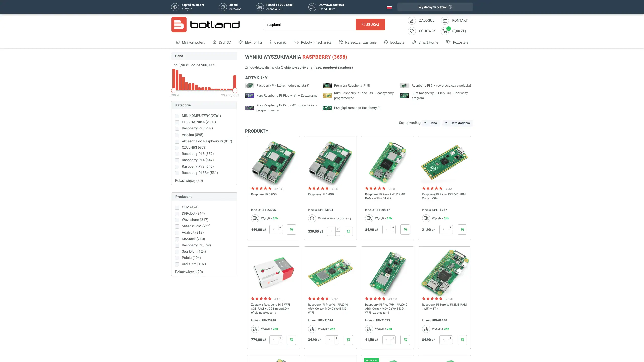Viewport: 644px width, 362px height.
Task: Check the Arduino category filter
Action: click(x=177, y=135)
